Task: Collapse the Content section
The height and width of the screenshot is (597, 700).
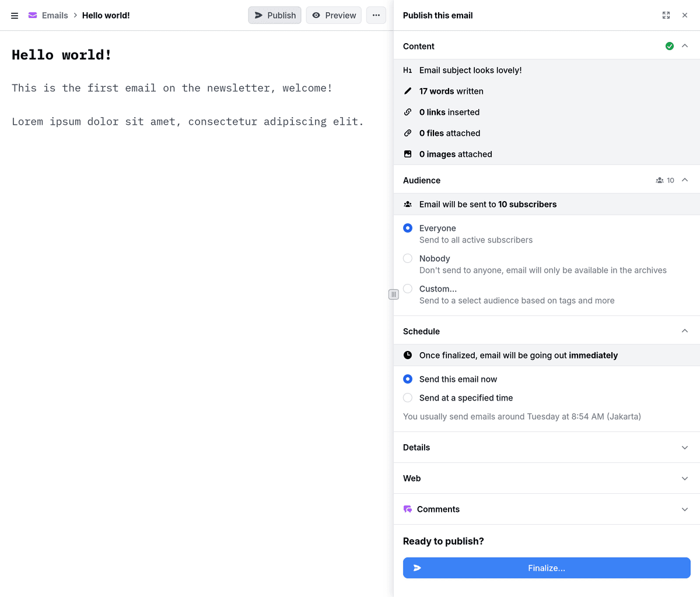Action: pos(684,45)
